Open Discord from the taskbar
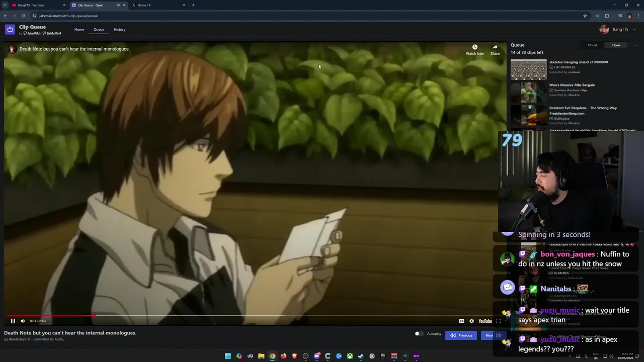Image resolution: width=644 pixels, height=362 pixels. pyautogui.click(x=316, y=356)
